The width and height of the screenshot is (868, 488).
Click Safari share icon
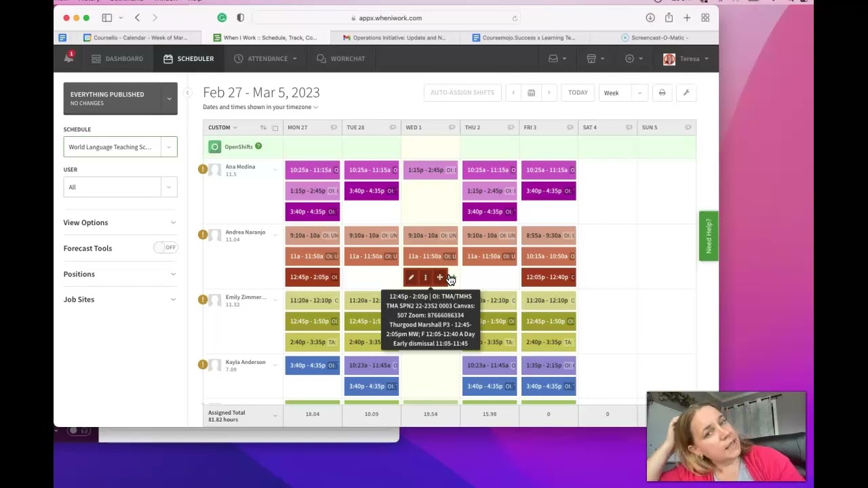coord(669,18)
